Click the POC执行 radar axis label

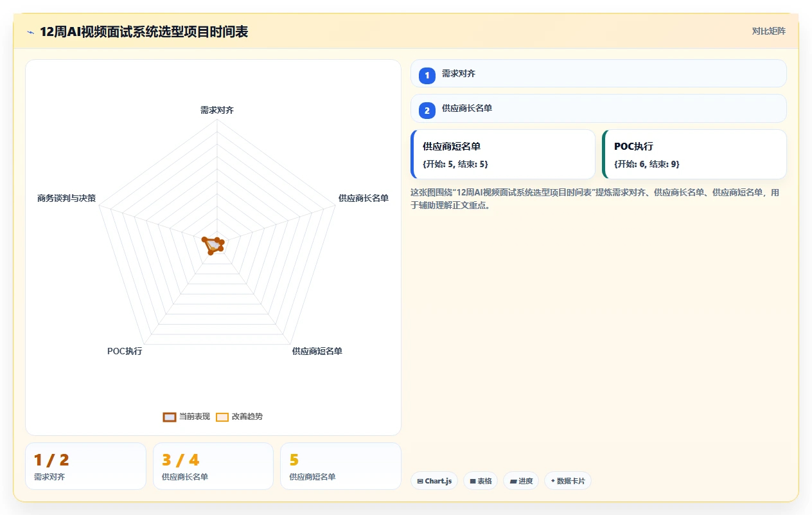[x=125, y=351]
